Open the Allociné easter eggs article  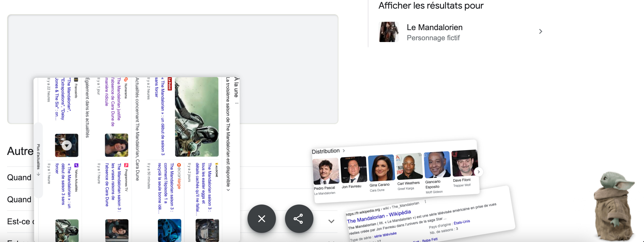coord(203,189)
